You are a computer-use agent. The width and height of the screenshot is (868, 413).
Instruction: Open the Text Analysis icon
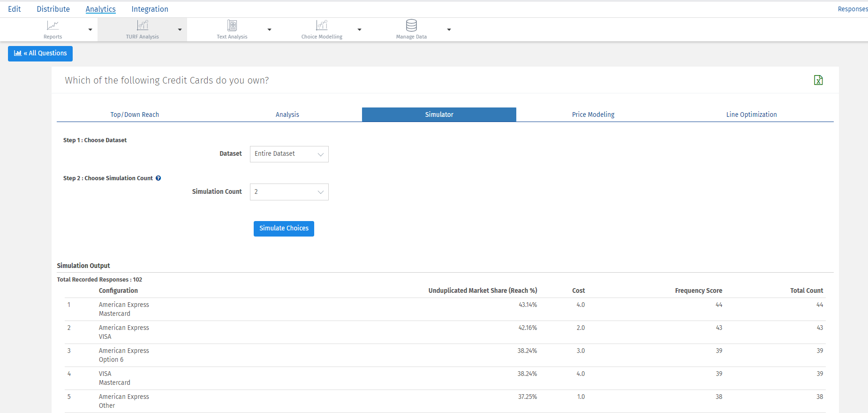(232, 25)
